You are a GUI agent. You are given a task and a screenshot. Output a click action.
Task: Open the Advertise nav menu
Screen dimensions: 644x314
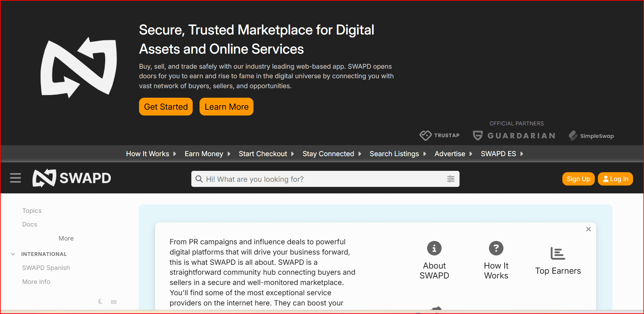click(x=453, y=154)
